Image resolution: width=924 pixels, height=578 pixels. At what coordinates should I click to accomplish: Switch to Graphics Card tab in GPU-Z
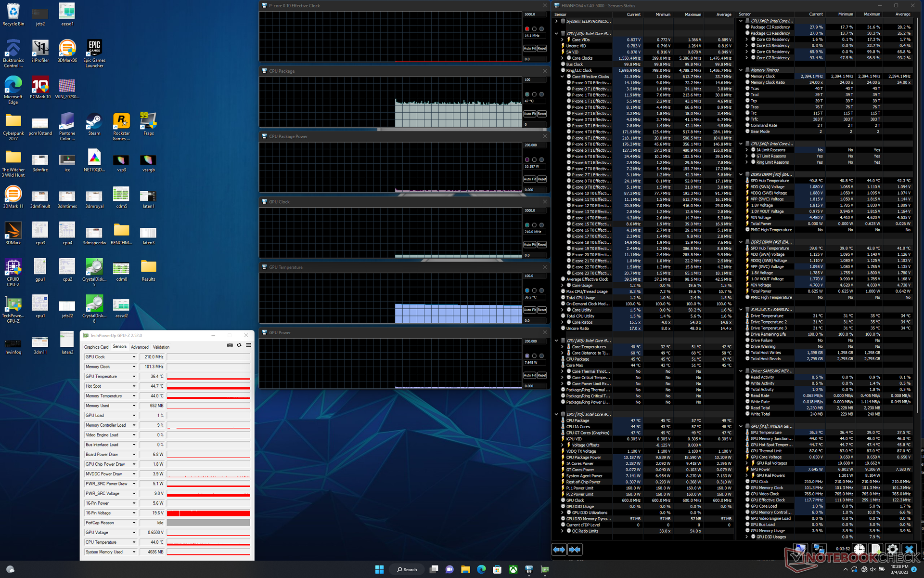(96, 347)
